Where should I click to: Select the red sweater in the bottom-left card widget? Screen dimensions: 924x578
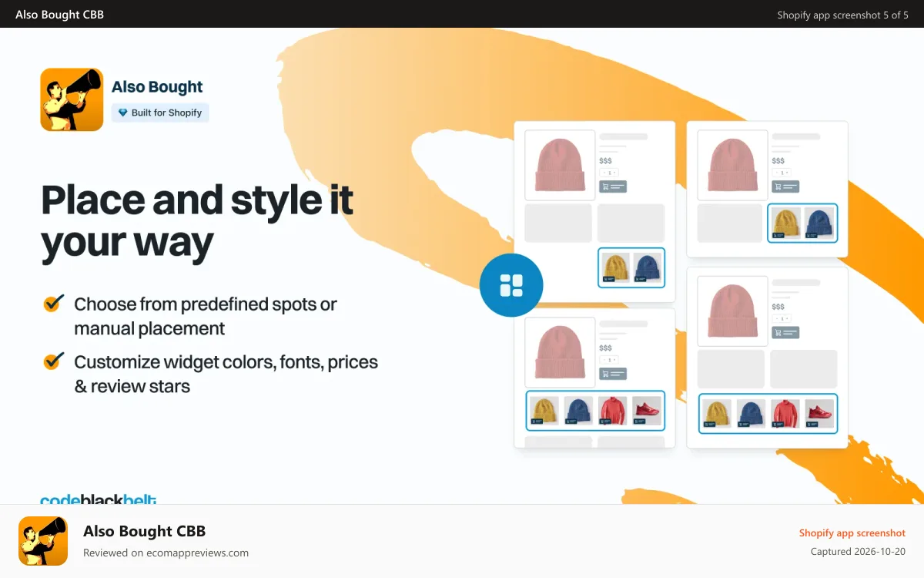point(612,411)
